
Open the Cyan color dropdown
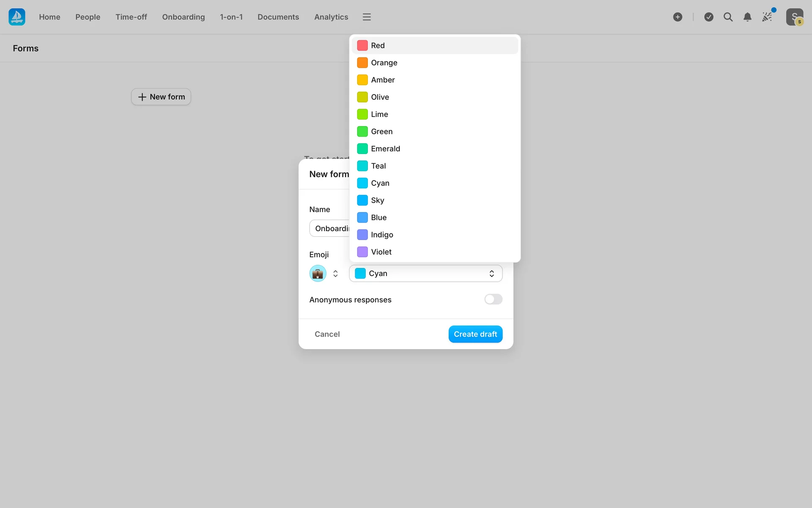point(425,273)
